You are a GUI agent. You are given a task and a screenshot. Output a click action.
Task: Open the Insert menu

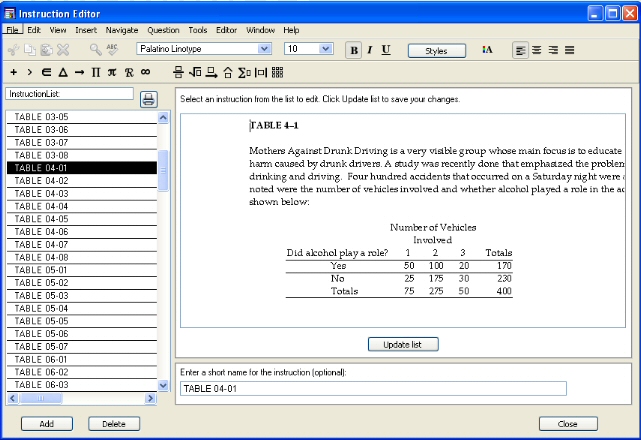(x=86, y=30)
